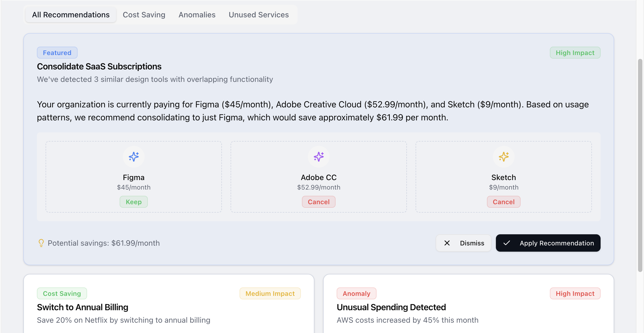Viewport: 644px width, 333px height.
Task: Open the Anomalies tab
Action: (x=197, y=15)
